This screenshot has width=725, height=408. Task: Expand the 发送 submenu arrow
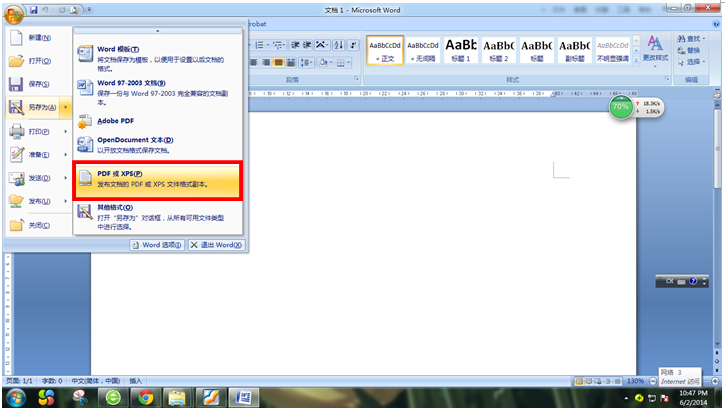coord(66,178)
